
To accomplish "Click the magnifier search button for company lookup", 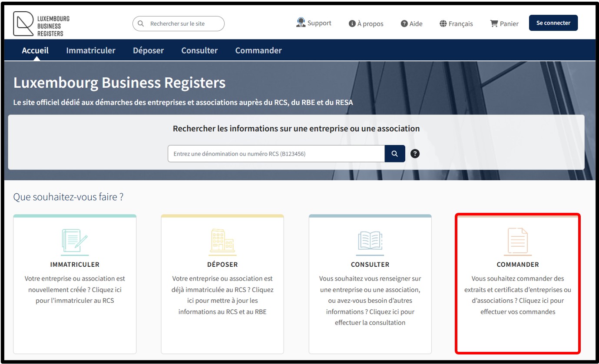I will tap(394, 154).
